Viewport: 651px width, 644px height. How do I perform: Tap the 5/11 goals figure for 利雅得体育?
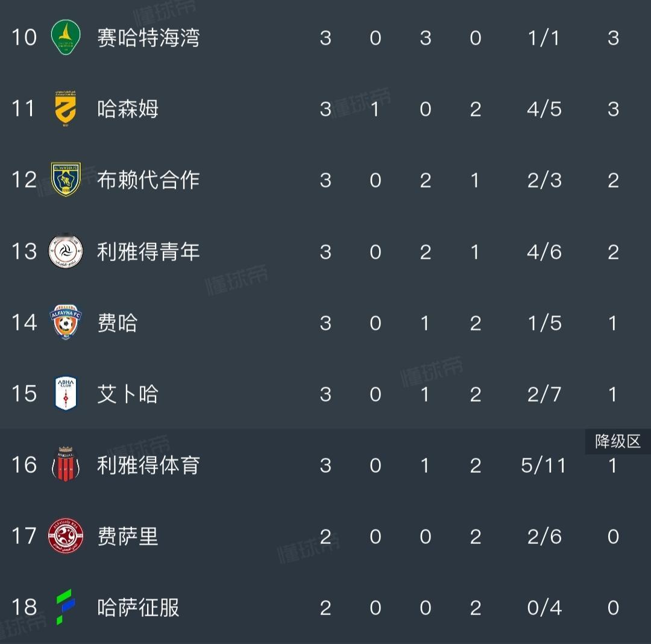click(x=544, y=465)
